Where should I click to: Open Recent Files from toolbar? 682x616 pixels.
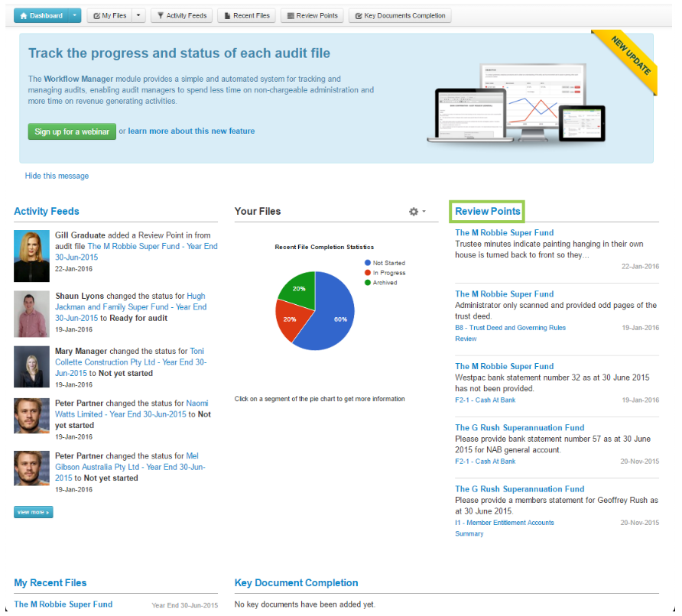point(246,15)
